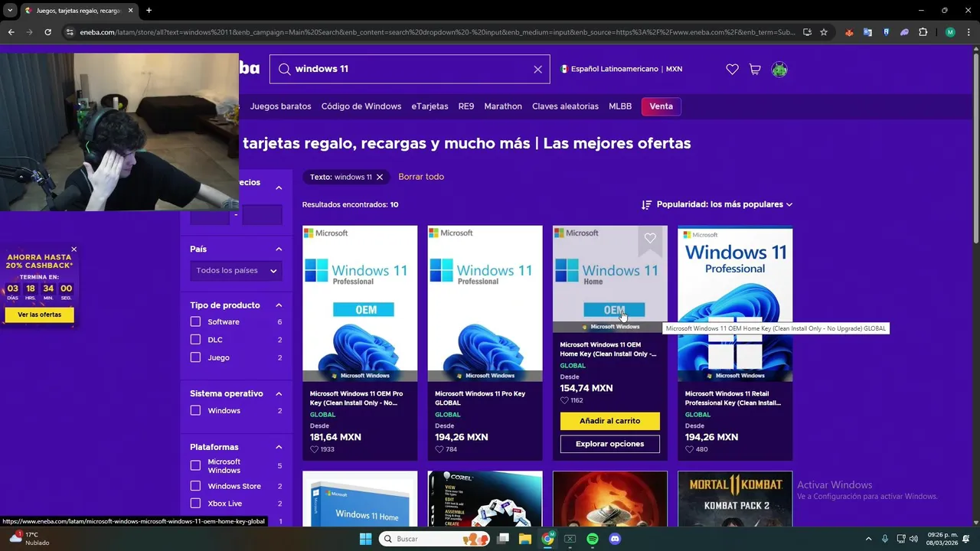
Task: Click the Windows taskbar Buscar search box
Action: (434, 539)
